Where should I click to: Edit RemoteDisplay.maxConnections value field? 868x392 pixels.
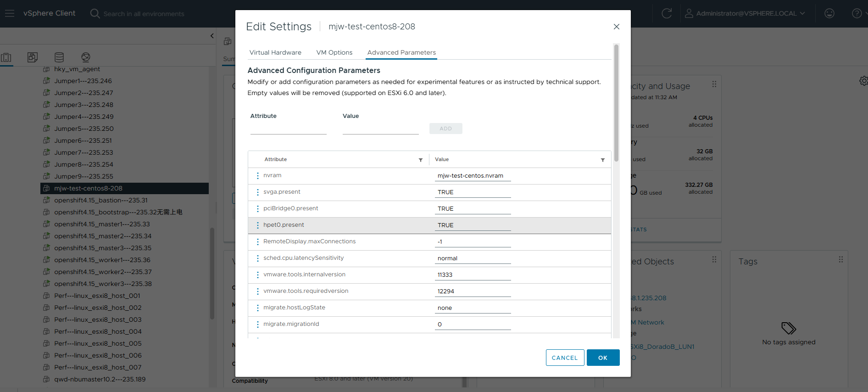tap(473, 242)
